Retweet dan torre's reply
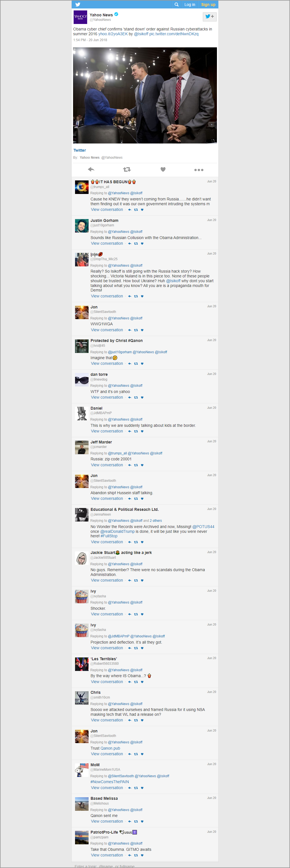Viewport: 290px width, 868px height. tap(136, 397)
